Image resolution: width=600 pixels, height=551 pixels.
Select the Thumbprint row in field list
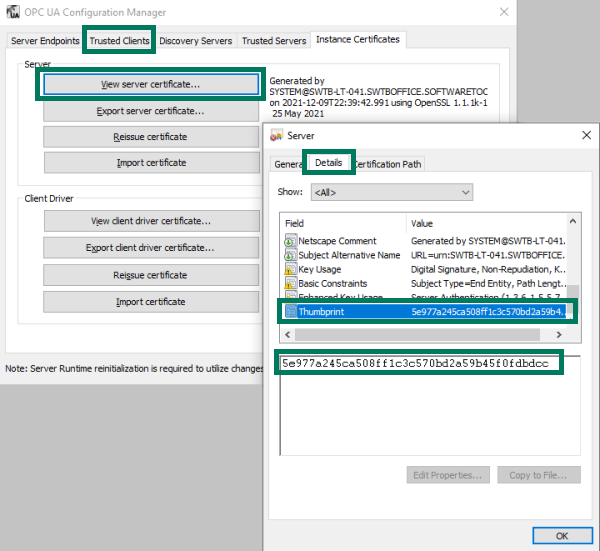[x=426, y=311]
